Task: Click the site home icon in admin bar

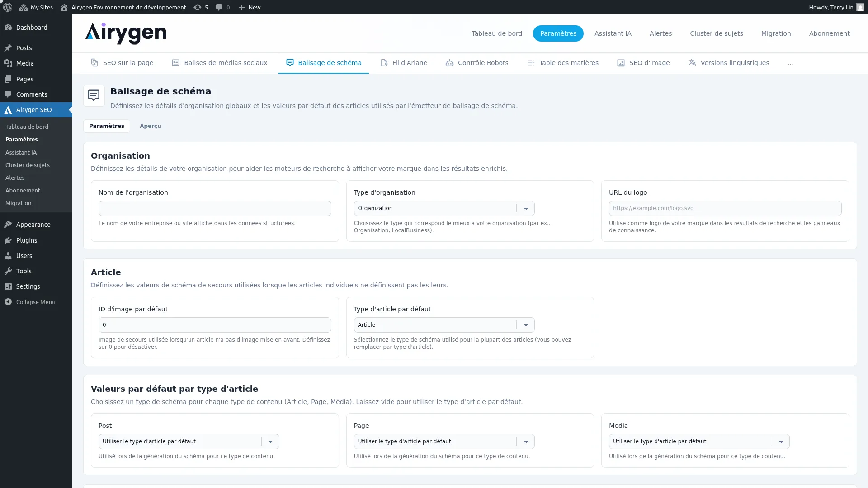Action: 64,7
